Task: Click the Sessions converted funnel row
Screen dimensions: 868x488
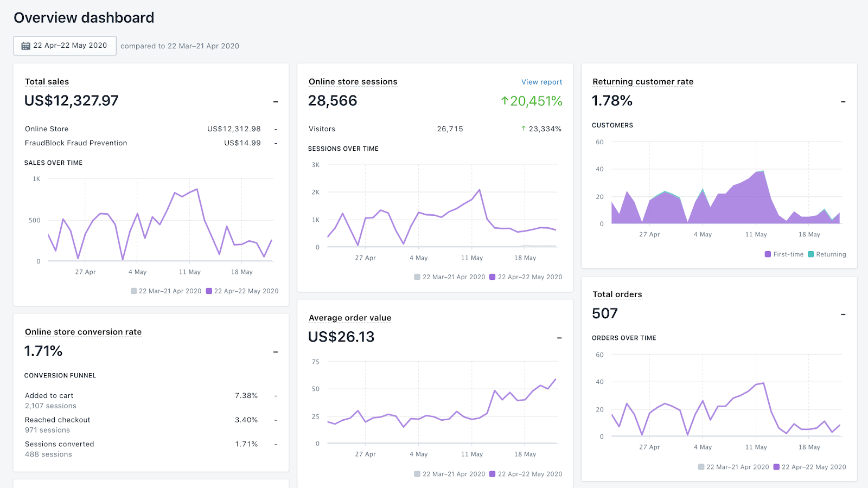Action: pos(151,449)
